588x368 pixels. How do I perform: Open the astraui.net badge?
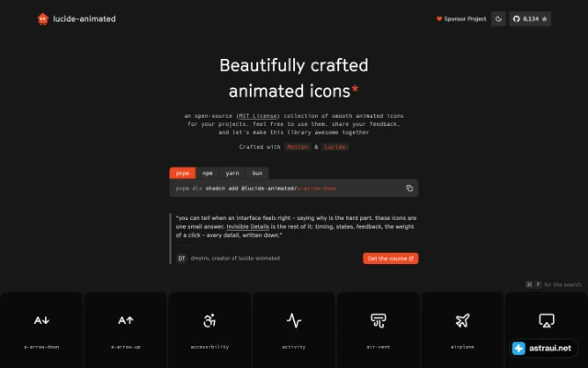point(543,348)
